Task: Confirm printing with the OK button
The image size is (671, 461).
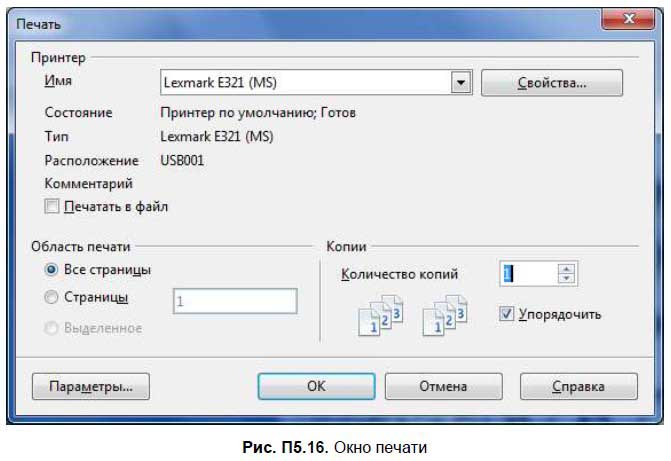Action: (x=315, y=386)
